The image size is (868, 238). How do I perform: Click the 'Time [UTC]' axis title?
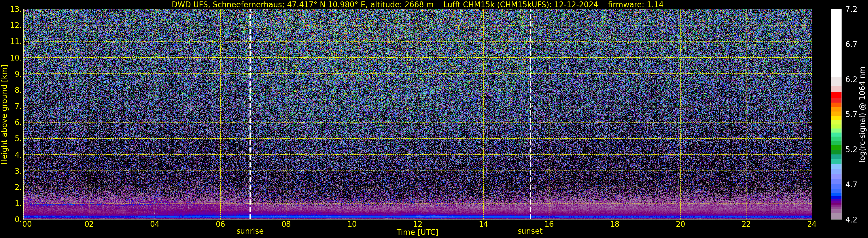[x=417, y=232]
